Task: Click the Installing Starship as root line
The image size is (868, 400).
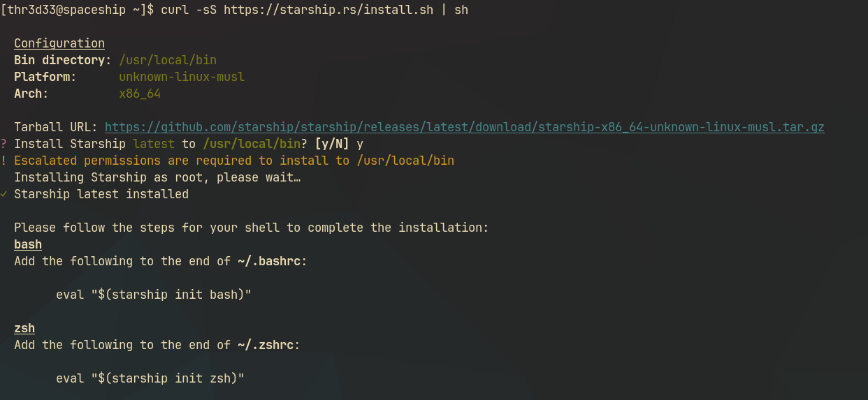Action: pos(157,177)
